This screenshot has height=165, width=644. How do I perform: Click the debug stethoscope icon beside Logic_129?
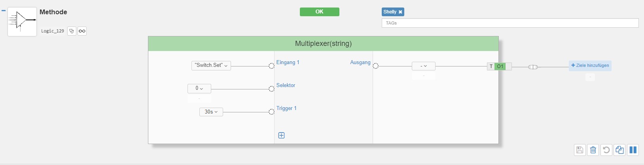pos(72,31)
